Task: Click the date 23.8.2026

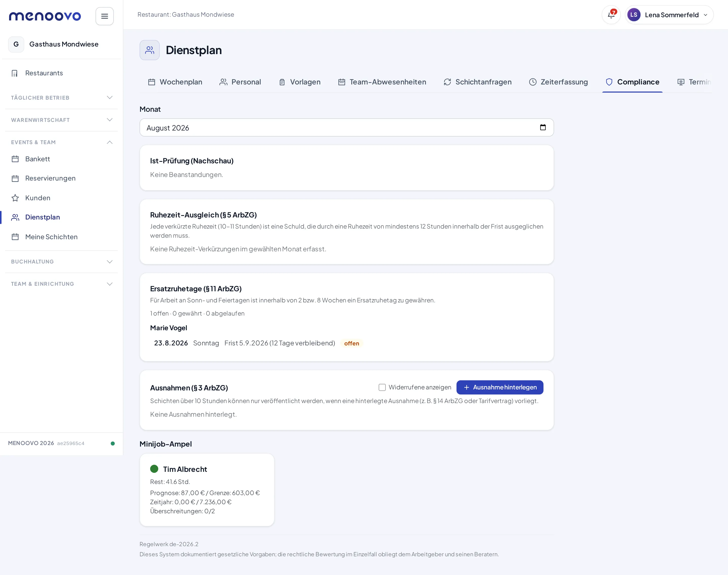Action: pyautogui.click(x=171, y=343)
